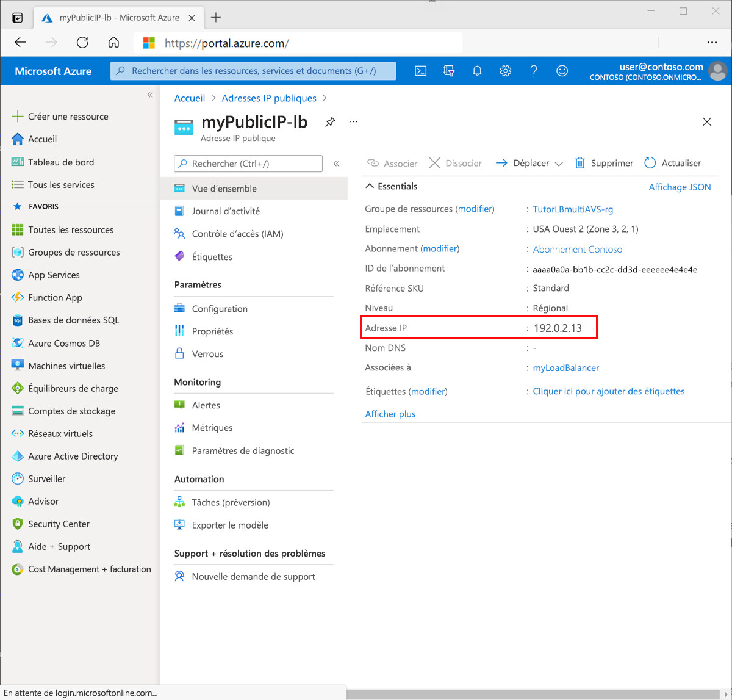This screenshot has width=732, height=700.
Task: Open the TutorLBmultiAVS-rg resource group
Action: click(573, 209)
